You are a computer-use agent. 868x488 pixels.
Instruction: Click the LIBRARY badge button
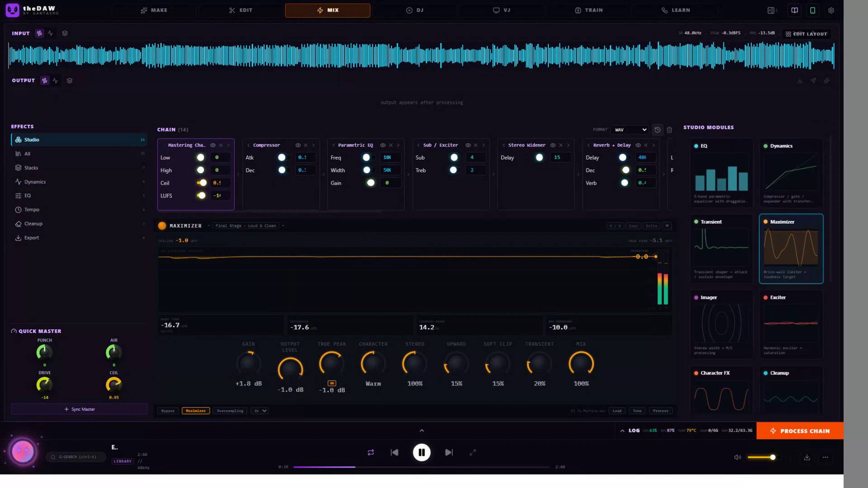(x=123, y=461)
